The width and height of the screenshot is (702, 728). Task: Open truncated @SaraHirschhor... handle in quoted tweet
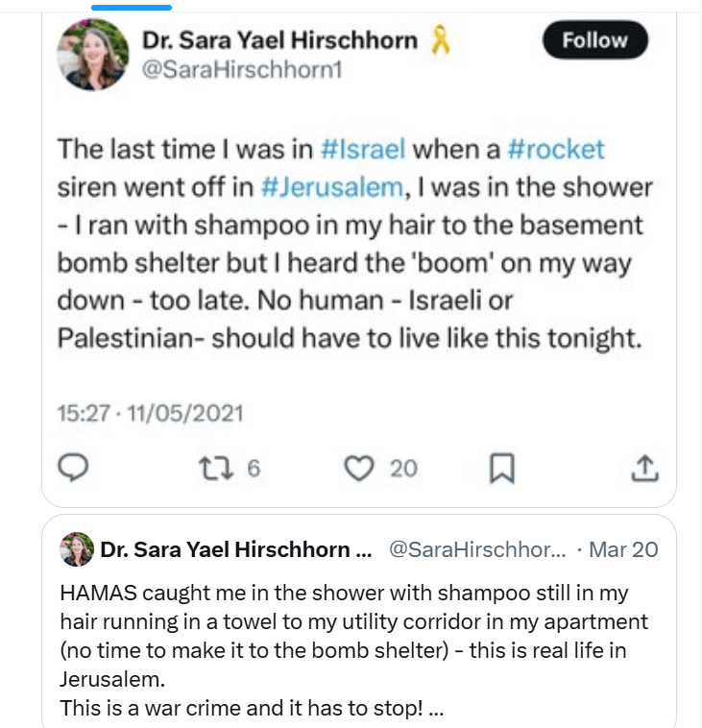477,549
